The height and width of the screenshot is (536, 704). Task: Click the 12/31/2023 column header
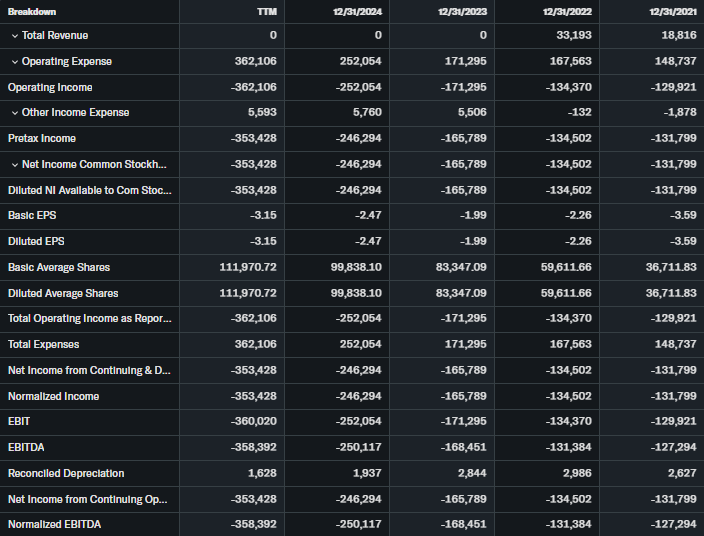(x=462, y=11)
